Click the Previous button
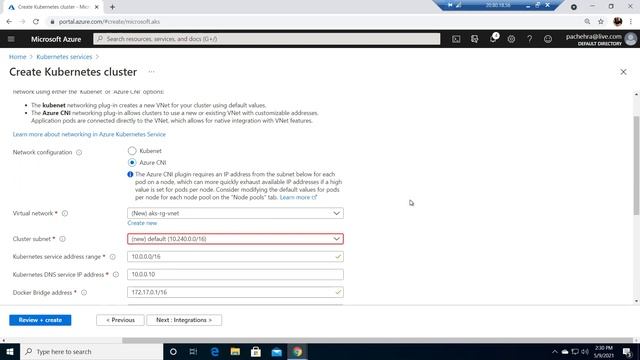This screenshot has height=360, width=640. [x=120, y=320]
